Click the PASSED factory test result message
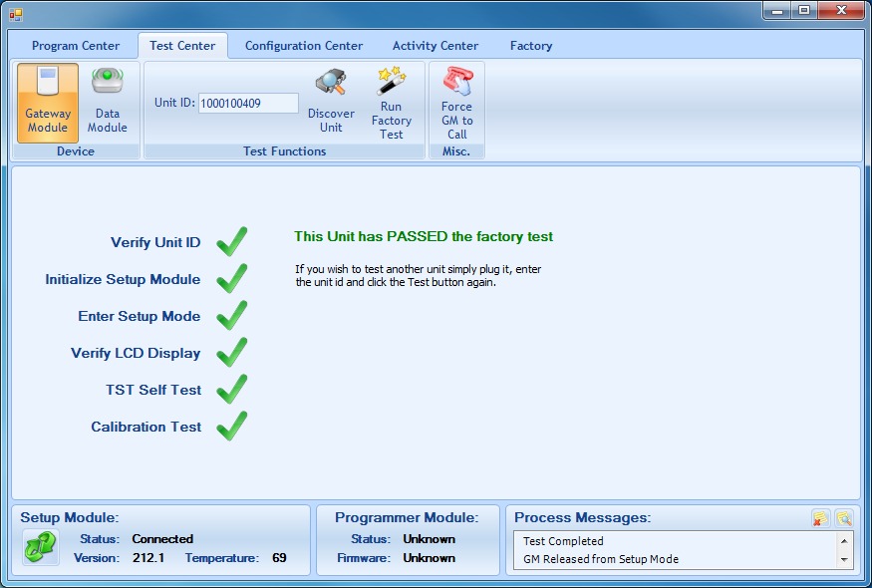The height and width of the screenshot is (588, 872). (x=424, y=236)
